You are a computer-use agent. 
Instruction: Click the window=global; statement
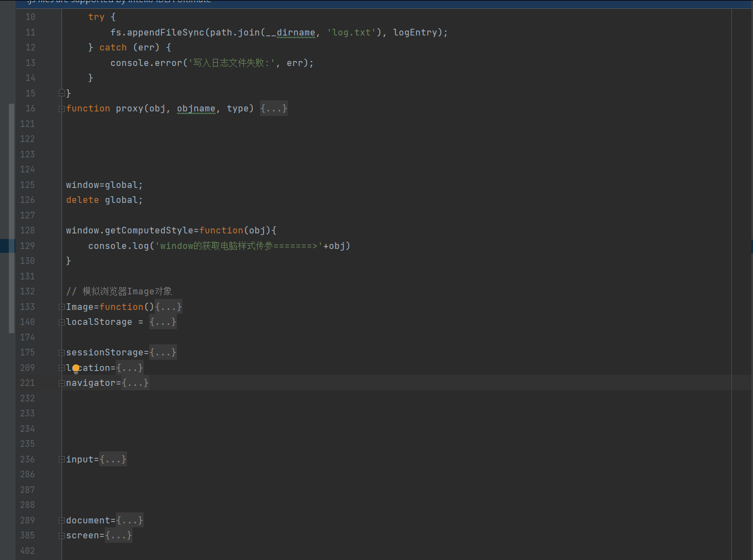coord(104,185)
